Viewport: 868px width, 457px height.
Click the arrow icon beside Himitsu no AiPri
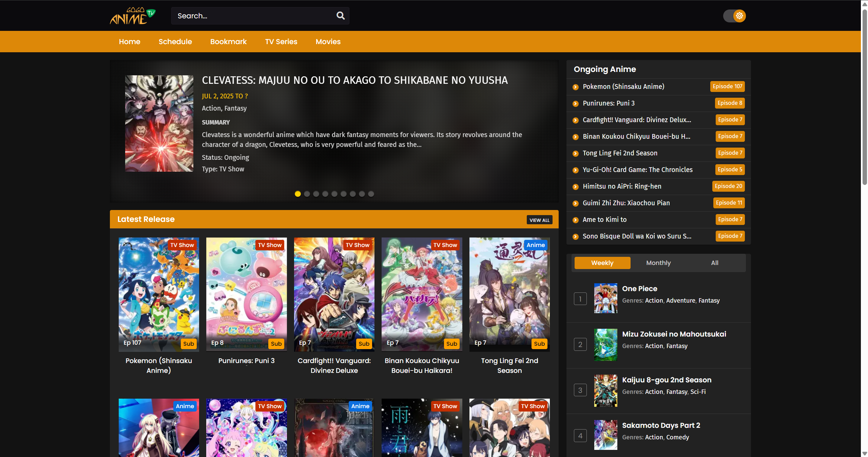pos(575,187)
